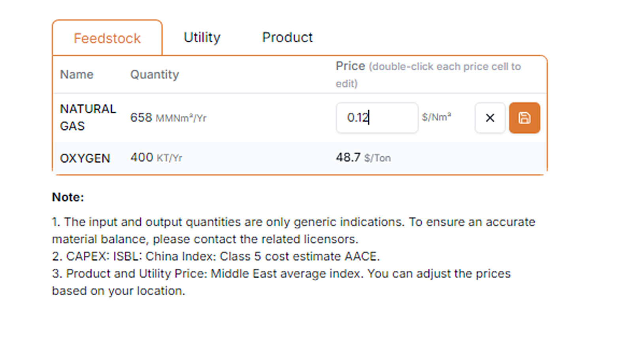Viewport: 626px width, 364px height.
Task: Click the OXYGEN name cell
Action: coord(85,158)
